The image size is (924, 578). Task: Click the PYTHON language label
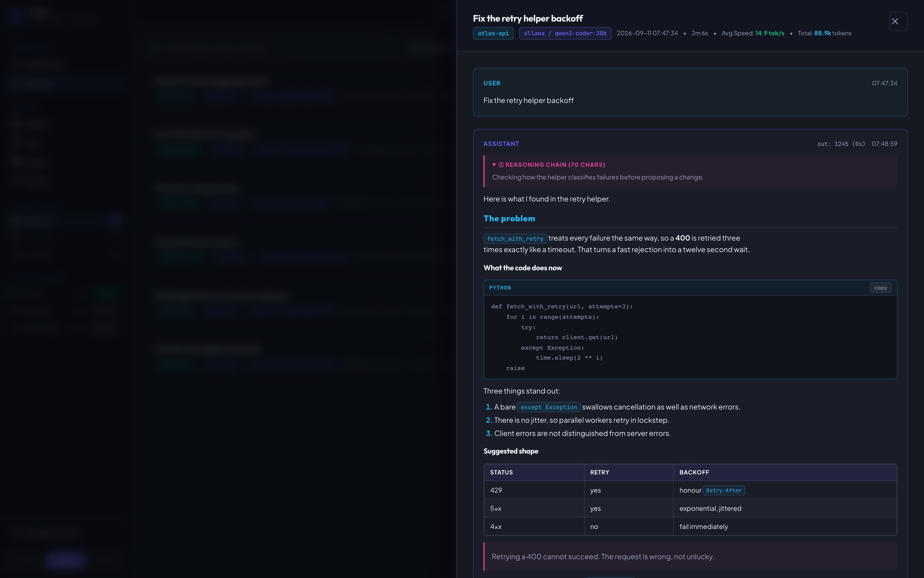(500, 288)
